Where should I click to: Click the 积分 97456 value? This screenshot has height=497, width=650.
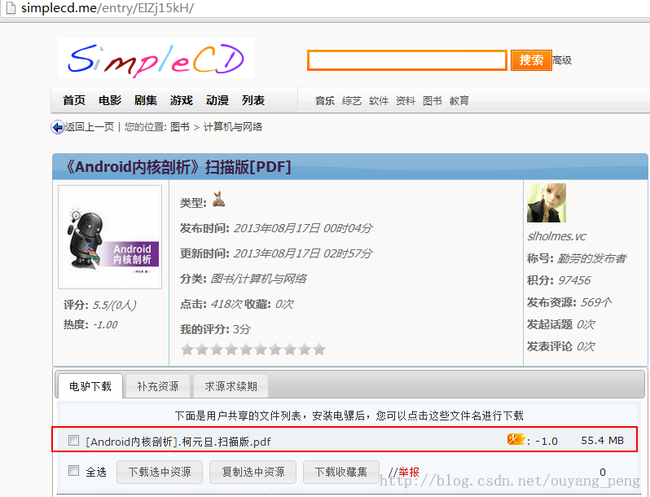point(574,280)
